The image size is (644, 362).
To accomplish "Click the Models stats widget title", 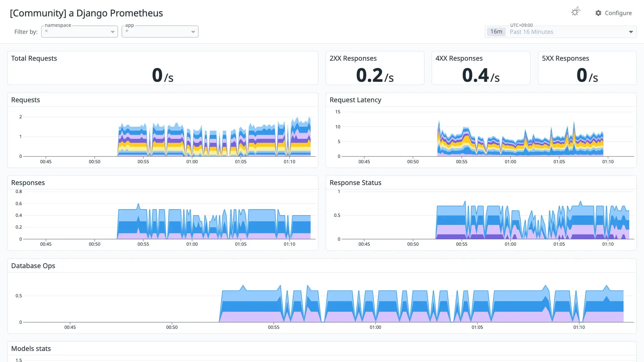I will tap(31, 349).
